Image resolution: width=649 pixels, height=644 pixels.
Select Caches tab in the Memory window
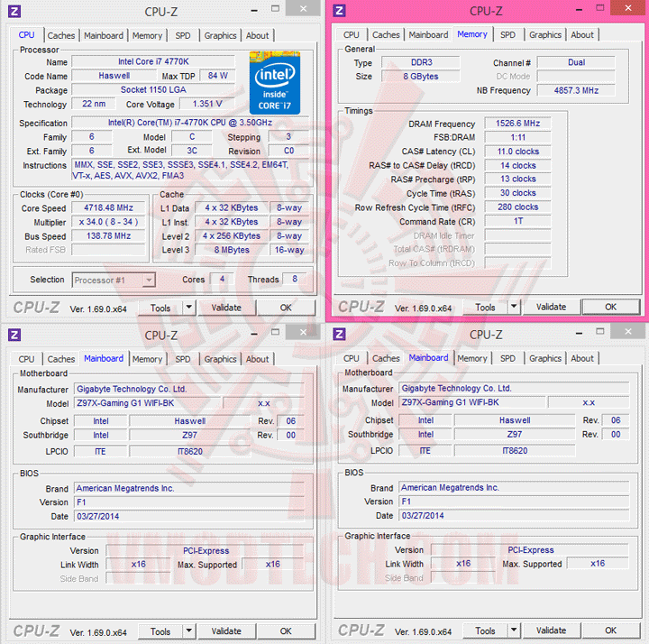386,35
